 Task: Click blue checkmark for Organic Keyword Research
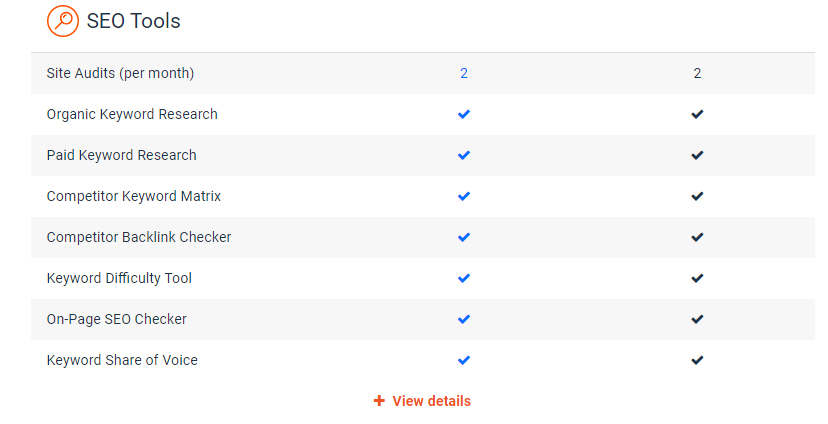click(464, 114)
